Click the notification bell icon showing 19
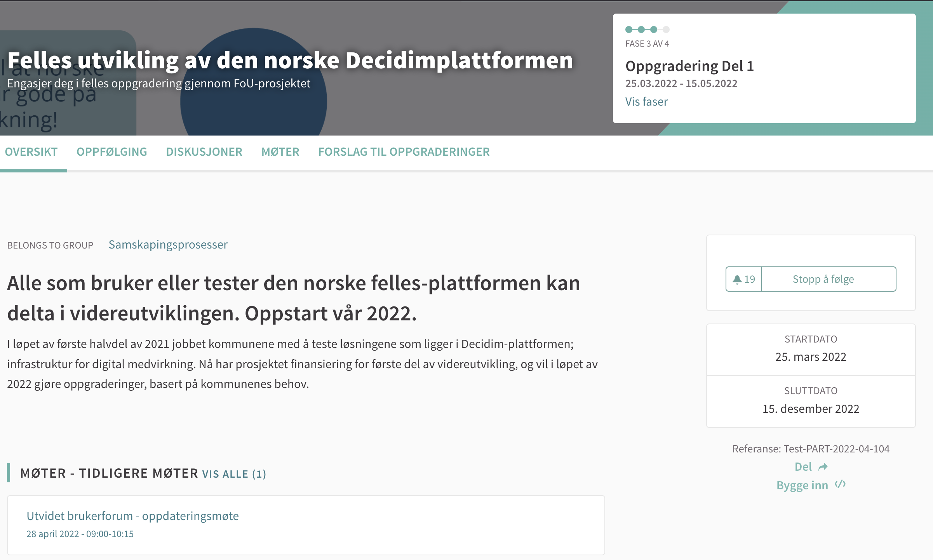The width and height of the screenshot is (933, 560). coord(743,278)
